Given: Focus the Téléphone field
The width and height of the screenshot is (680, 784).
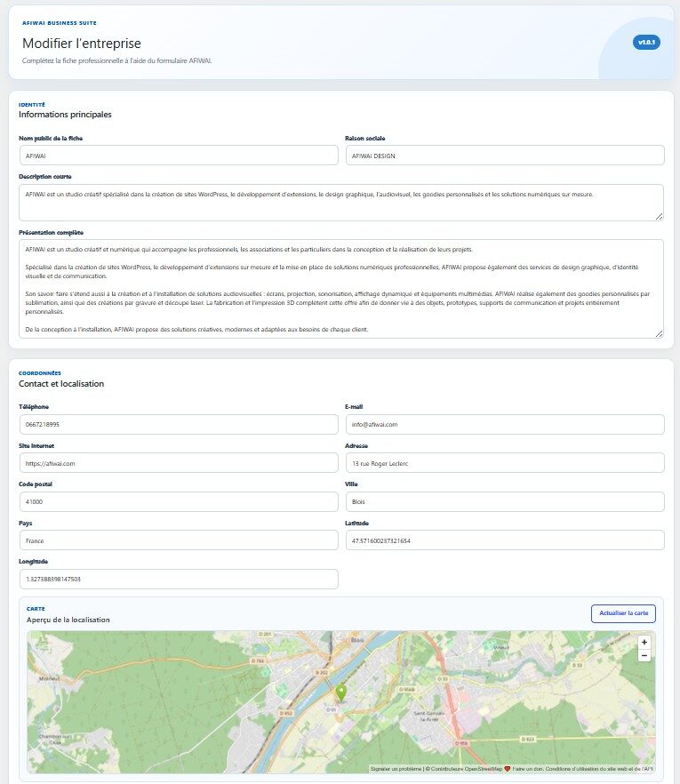Looking at the screenshot, I should click(179, 425).
